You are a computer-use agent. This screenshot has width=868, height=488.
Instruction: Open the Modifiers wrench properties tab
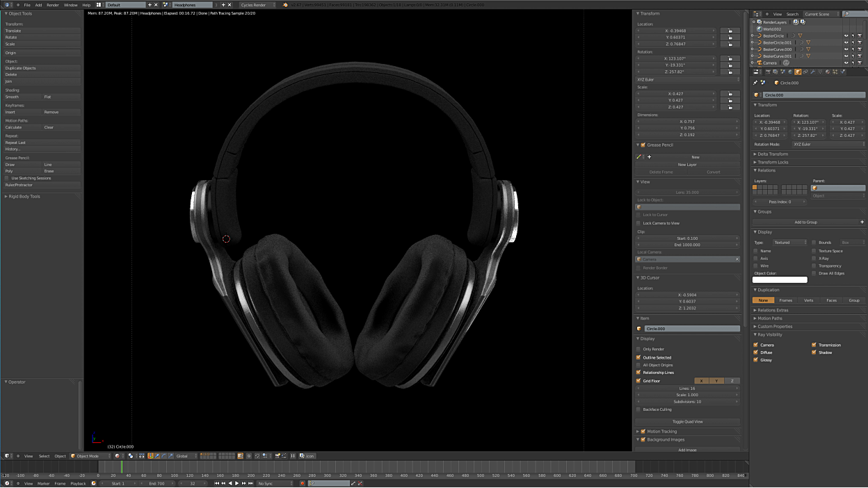point(812,72)
